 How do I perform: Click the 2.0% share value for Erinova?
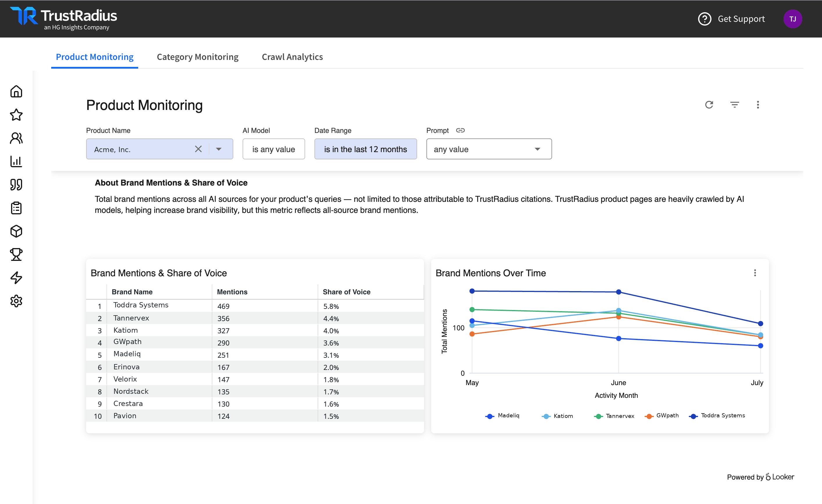331,367
